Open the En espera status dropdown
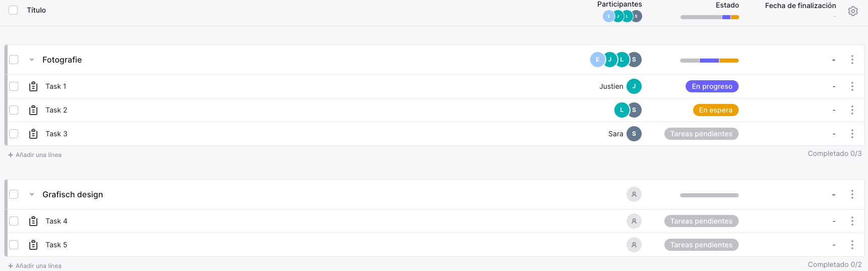Image resolution: width=868 pixels, height=271 pixels. tap(715, 110)
